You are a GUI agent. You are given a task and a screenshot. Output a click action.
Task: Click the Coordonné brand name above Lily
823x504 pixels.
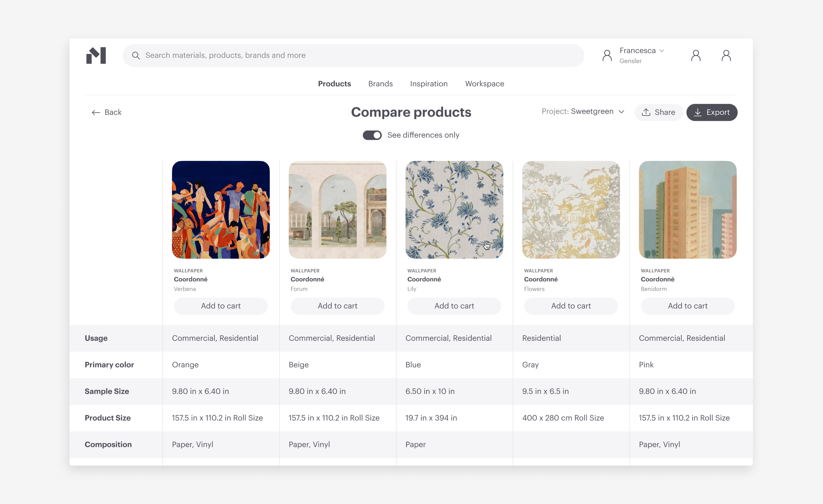tap(424, 279)
